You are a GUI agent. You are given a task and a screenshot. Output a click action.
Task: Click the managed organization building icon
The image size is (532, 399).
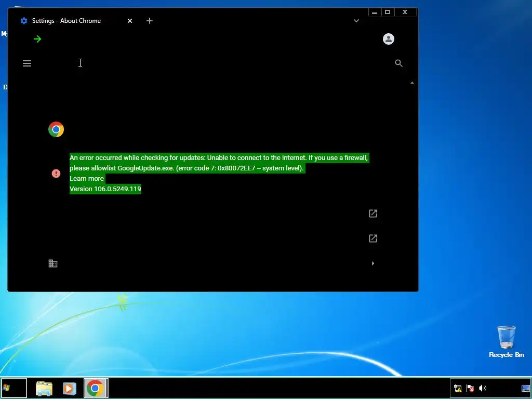(x=53, y=263)
